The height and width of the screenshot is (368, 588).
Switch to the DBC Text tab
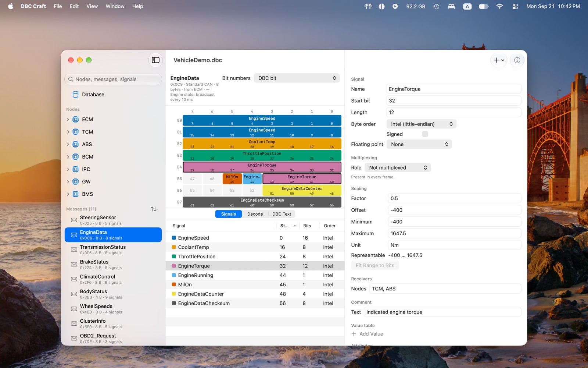282,214
